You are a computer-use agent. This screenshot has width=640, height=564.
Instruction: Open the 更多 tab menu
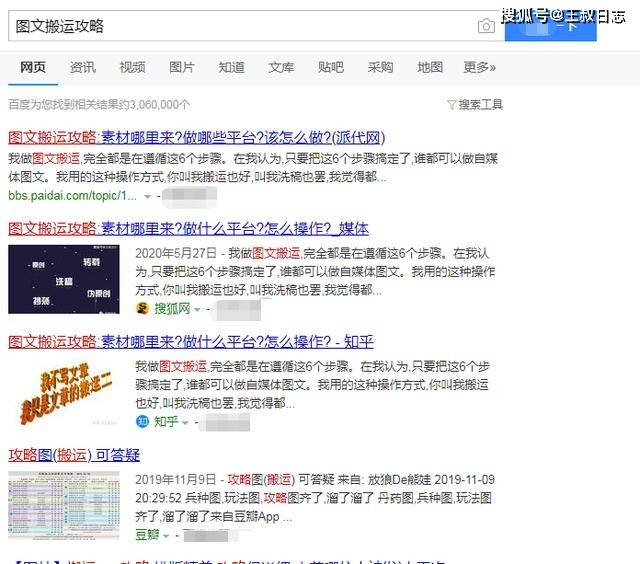point(479,67)
